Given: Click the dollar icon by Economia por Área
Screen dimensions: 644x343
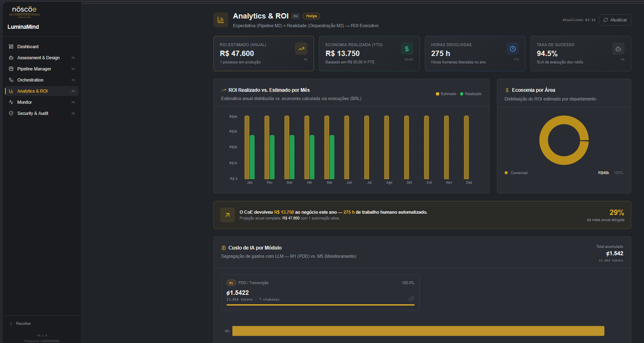Looking at the screenshot, I should 507,90.
